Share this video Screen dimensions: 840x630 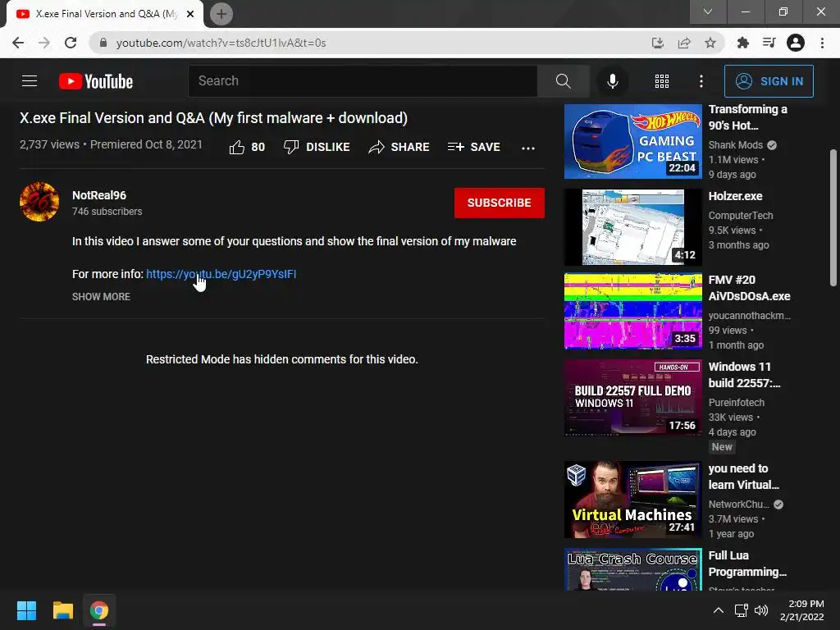pyautogui.click(x=399, y=147)
